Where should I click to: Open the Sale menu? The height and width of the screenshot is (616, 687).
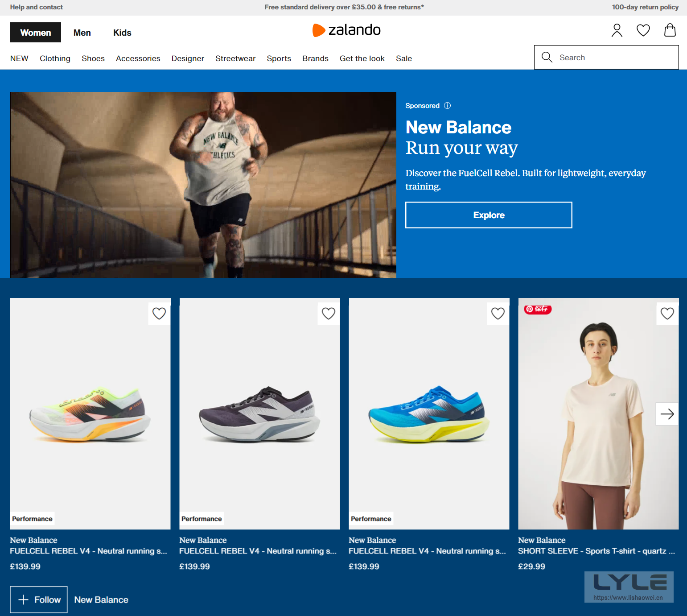(404, 58)
